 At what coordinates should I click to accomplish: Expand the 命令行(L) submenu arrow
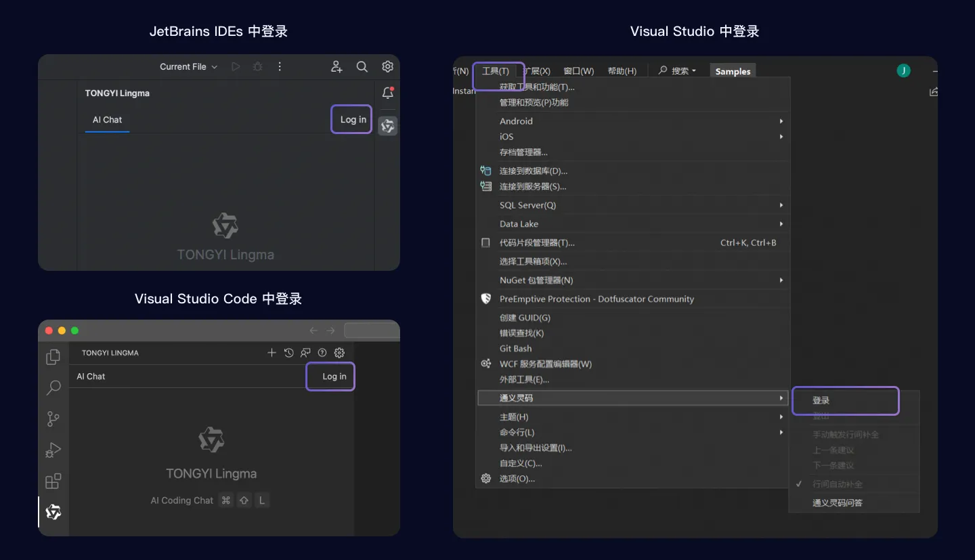click(781, 433)
